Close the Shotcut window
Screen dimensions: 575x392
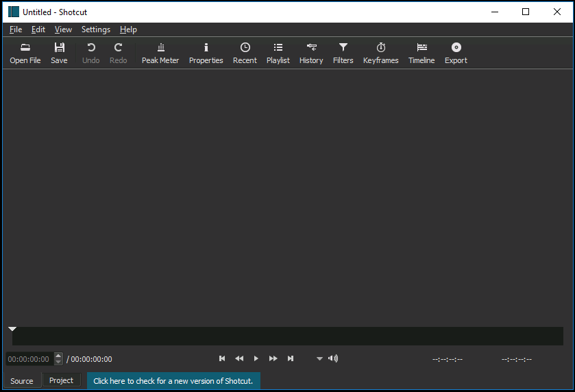pos(556,12)
